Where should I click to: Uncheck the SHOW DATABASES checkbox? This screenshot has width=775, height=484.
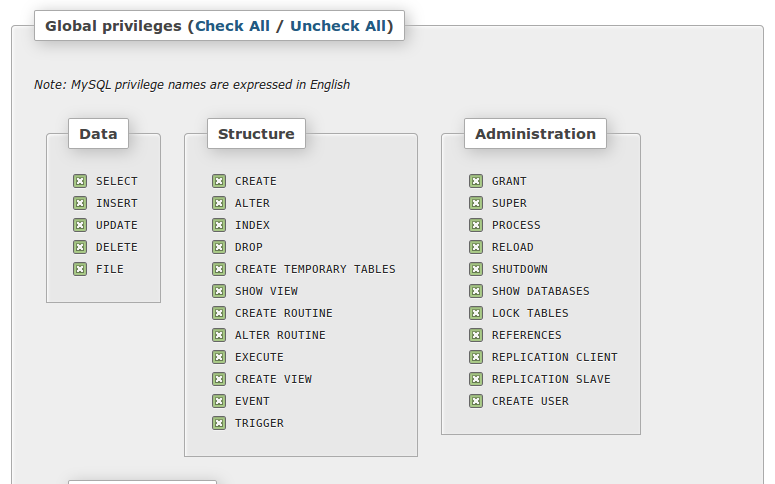point(476,291)
